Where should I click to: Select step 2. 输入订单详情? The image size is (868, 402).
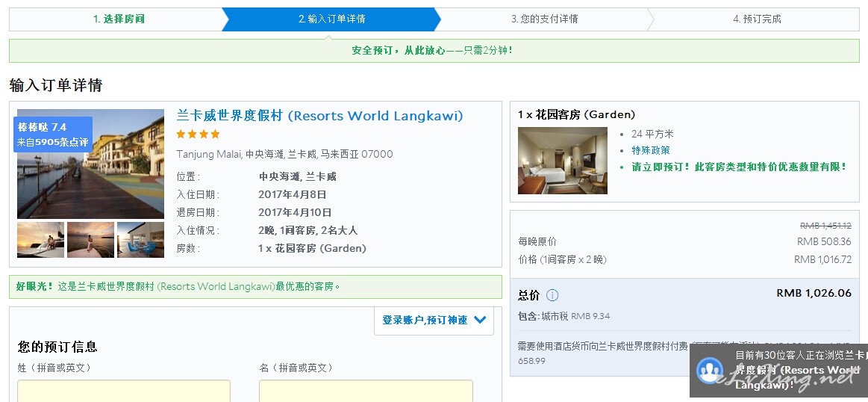click(331, 19)
